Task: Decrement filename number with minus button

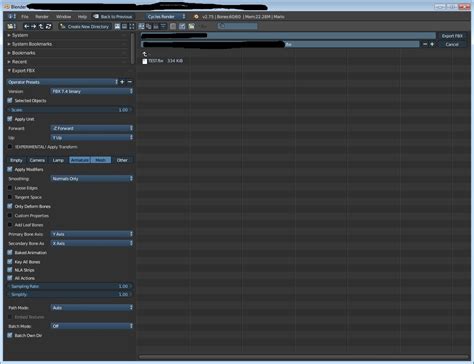Action: 425,44
